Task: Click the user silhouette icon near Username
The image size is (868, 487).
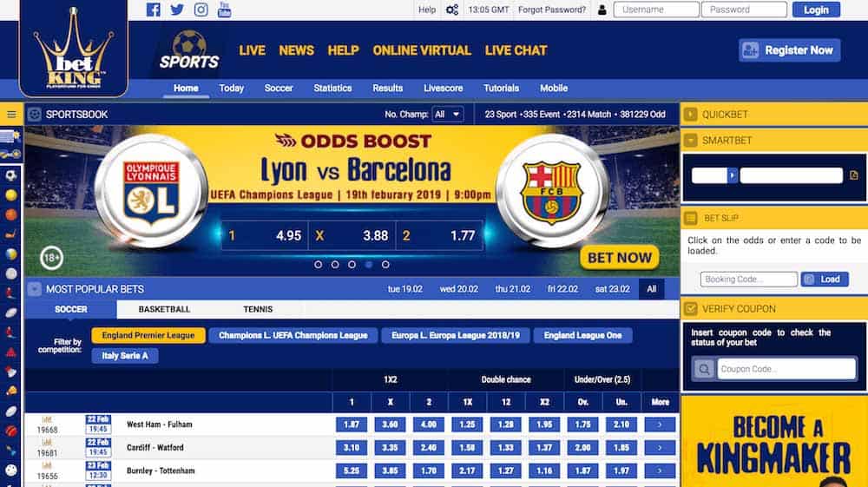Action: point(602,10)
